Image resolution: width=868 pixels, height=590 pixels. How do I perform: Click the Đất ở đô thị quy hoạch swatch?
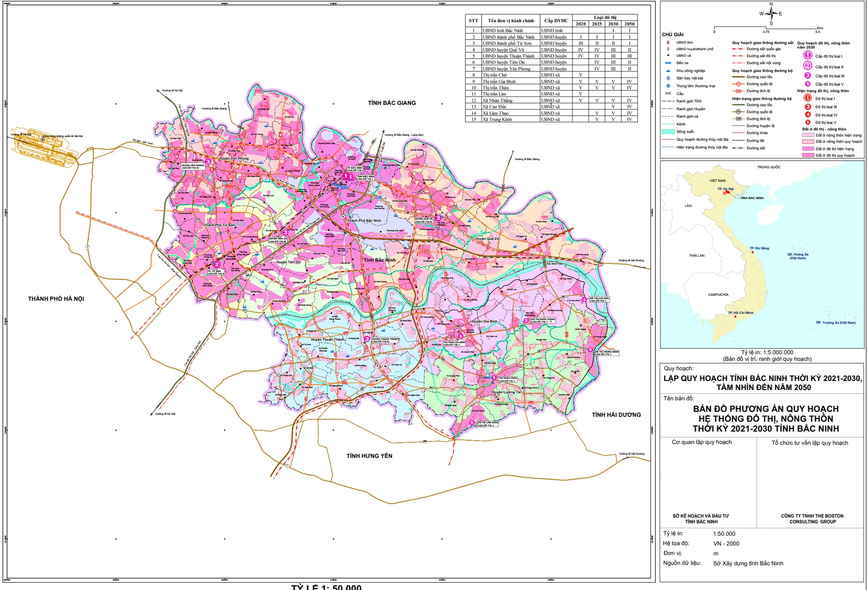click(808, 155)
